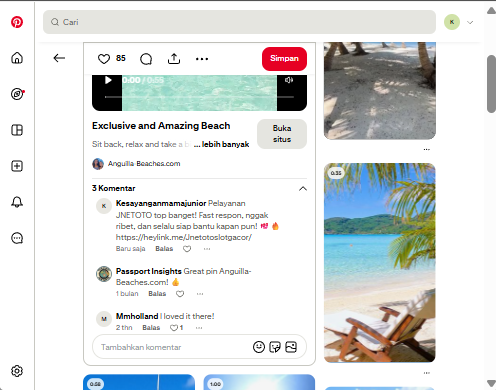
Task: Like the Kesayanganmamajunior comment
Action: (x=187, y=249)
